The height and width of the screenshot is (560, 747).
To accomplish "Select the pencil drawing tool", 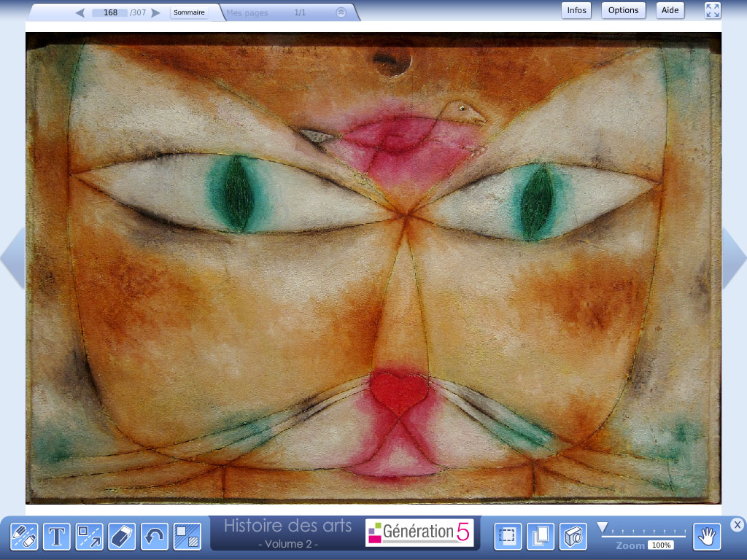I will click(x=24, y=537).
